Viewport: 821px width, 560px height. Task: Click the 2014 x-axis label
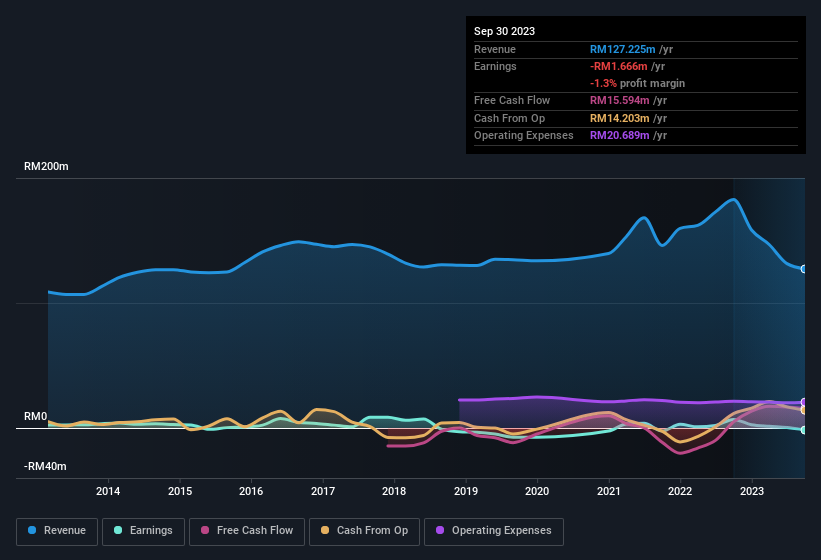[108, 491]
